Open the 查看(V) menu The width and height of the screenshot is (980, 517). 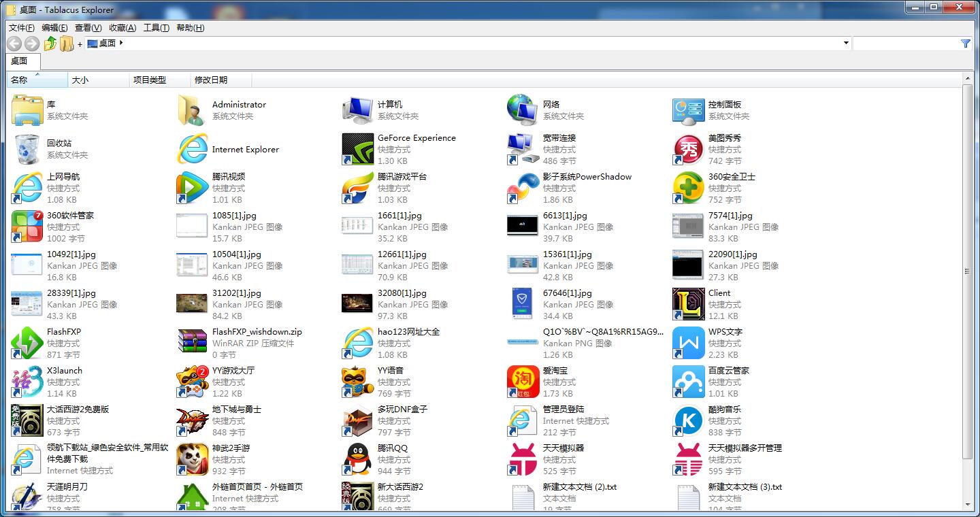[88, 28]
